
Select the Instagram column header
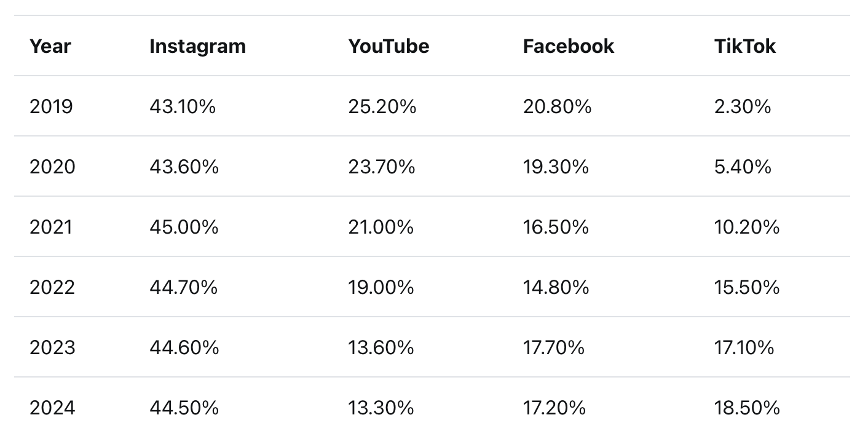coord(197,46)
